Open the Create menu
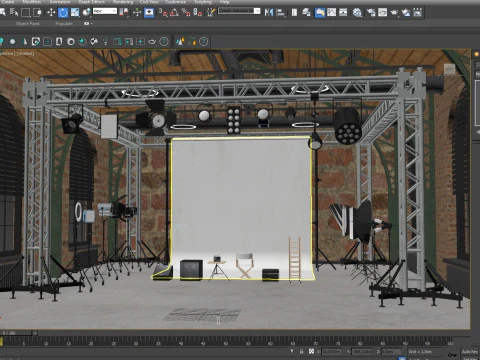Viewport: 480px width, 360px height. [x=8, y=2]
